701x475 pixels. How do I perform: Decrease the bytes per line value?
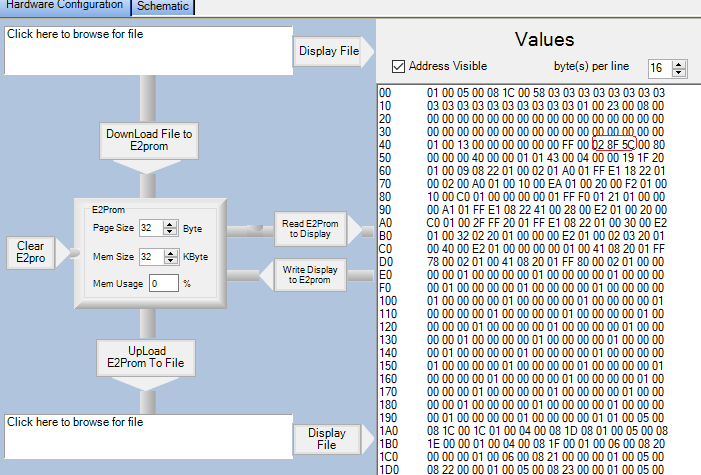click(x=679, y=72)
